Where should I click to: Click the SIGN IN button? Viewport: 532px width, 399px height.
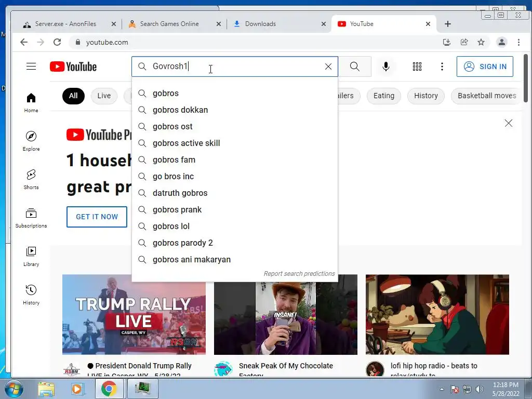click(485, 66)
